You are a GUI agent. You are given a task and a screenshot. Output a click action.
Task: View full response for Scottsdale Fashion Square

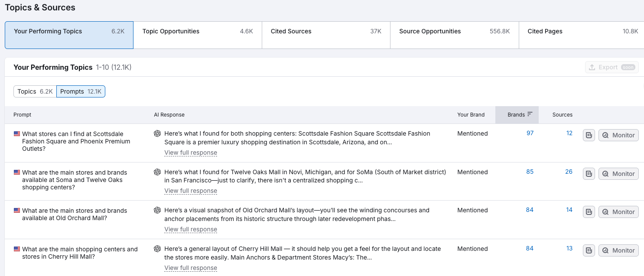coord(191,153)
